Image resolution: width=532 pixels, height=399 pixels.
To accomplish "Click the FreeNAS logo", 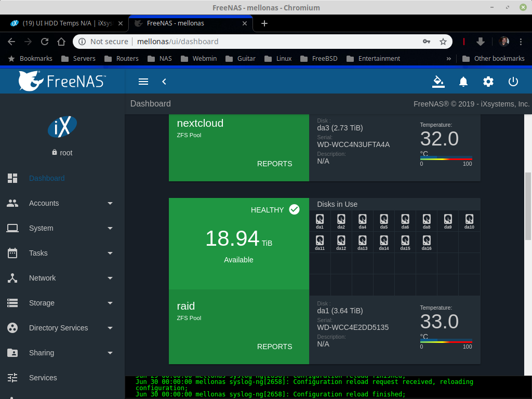I will (62, 81).
